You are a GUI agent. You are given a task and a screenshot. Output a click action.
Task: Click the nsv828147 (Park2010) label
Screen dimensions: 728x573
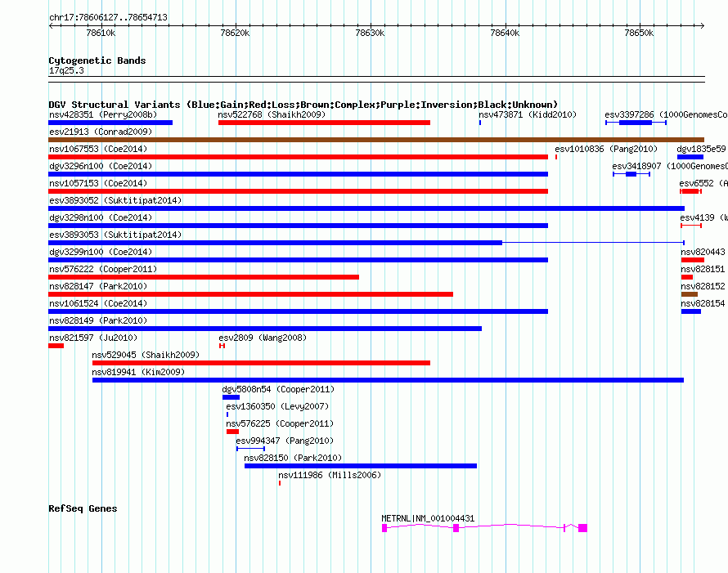pyautogui.click(x=98, y=286)
